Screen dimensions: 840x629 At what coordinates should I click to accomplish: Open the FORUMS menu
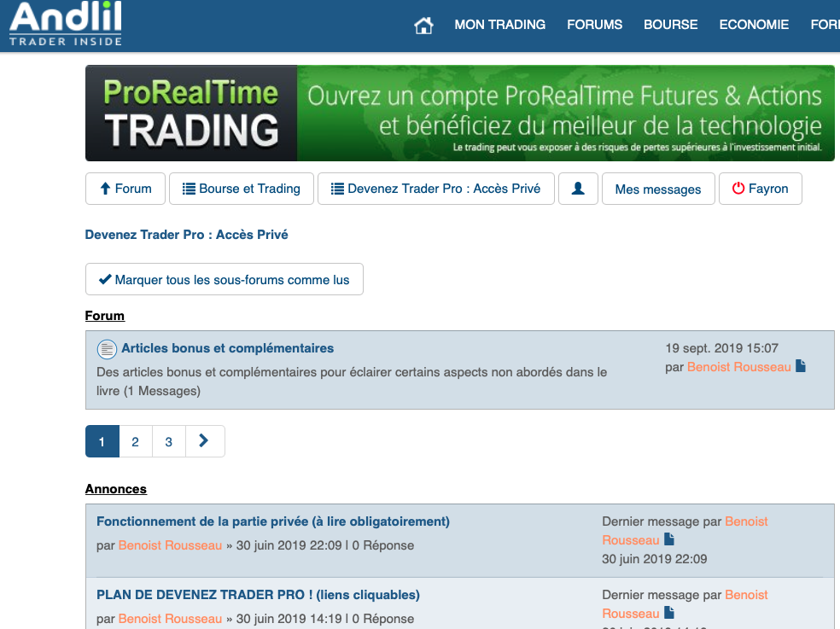(x=595, y=25)
